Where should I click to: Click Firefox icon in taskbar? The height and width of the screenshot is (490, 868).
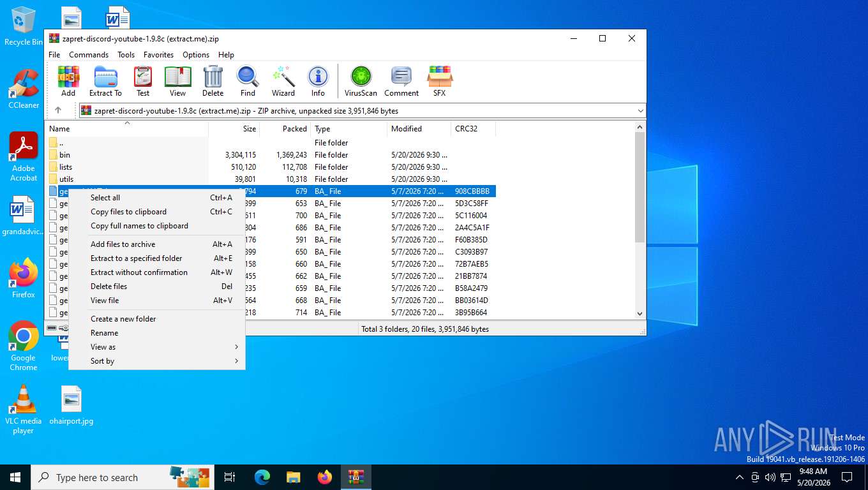click(325, 477)
